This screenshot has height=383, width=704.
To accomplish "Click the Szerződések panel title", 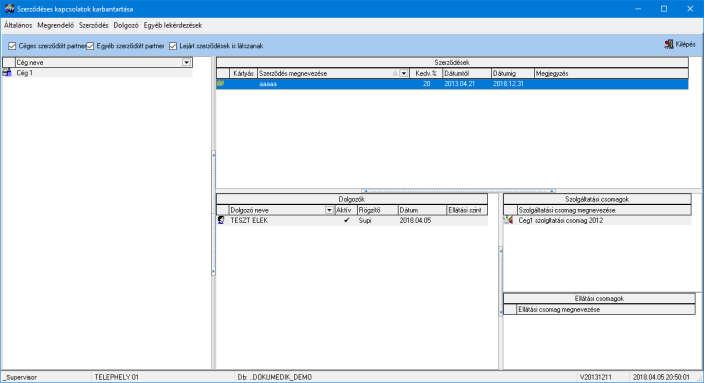I will (x=452, y=62).
